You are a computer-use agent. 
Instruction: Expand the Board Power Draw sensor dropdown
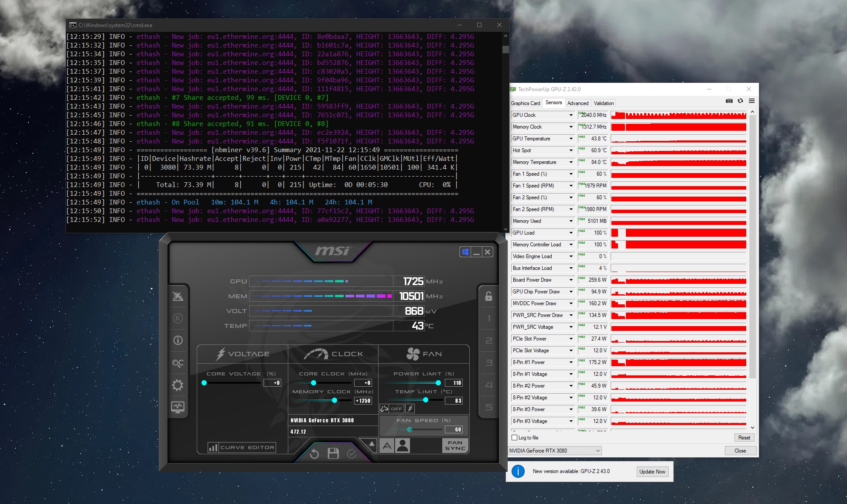pos(571,280)
